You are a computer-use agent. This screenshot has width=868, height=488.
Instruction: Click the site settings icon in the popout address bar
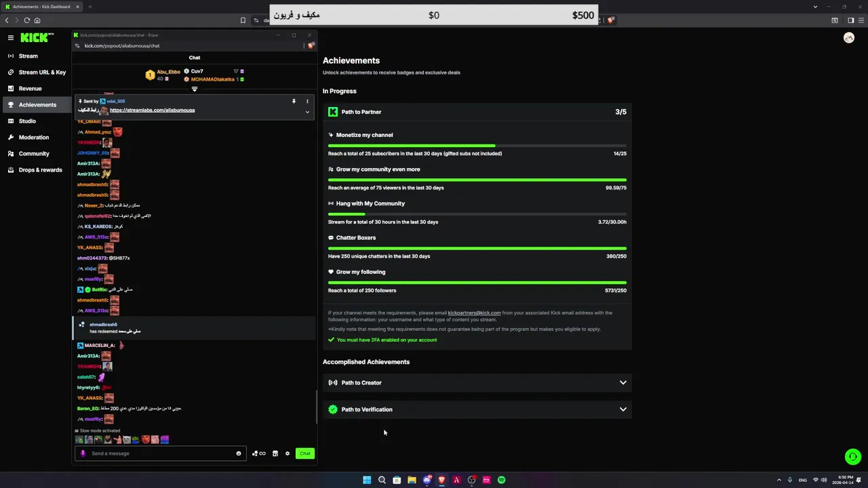pyautogui.click(x=78, y=46)
